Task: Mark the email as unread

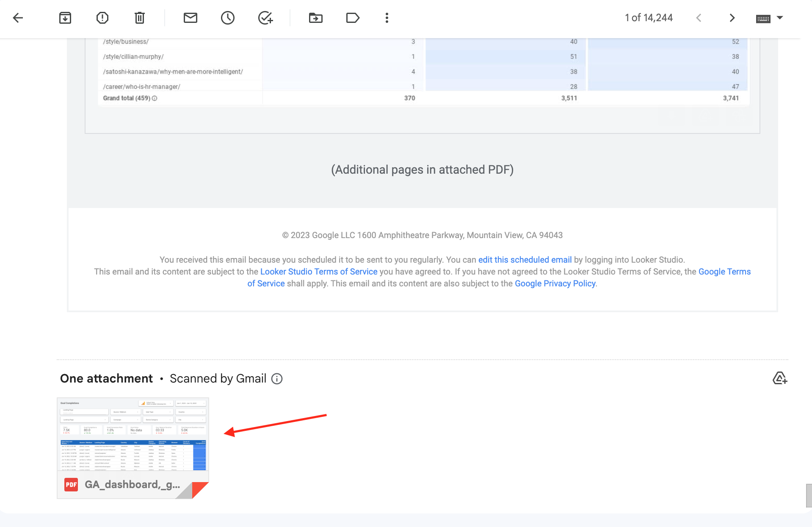Action: (x=191, y=18)
